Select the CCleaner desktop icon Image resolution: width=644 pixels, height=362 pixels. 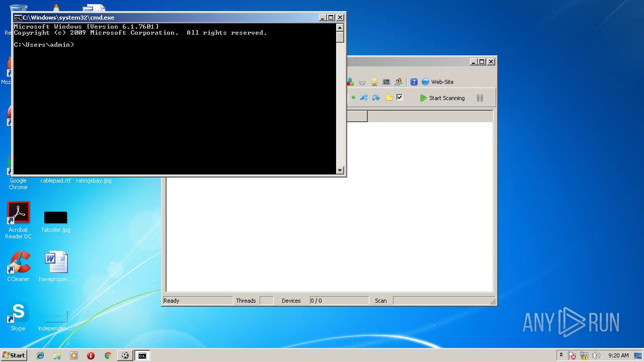pos(18,266)
